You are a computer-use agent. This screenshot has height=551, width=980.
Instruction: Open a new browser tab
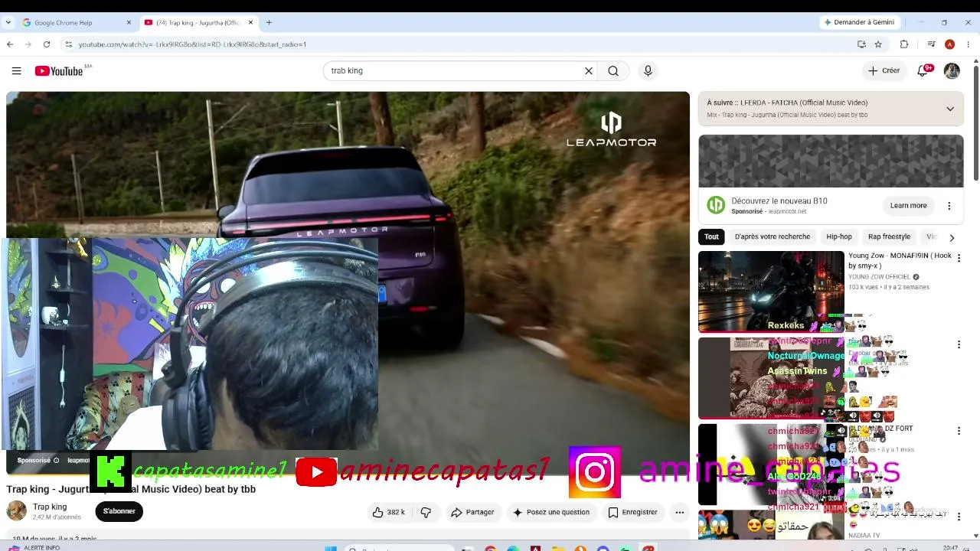click(x=269, y=23)
